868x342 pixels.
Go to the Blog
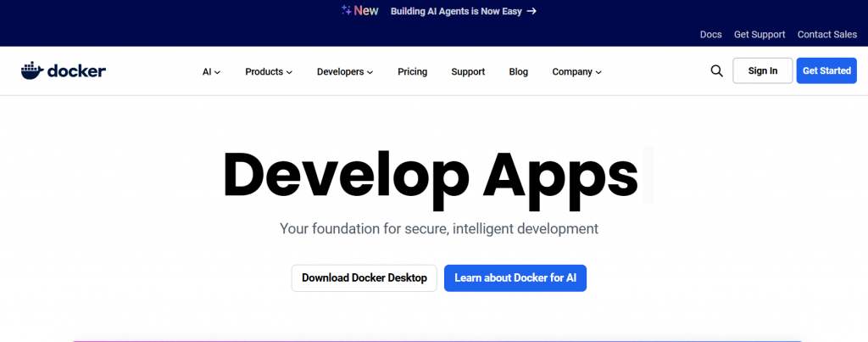519,71
